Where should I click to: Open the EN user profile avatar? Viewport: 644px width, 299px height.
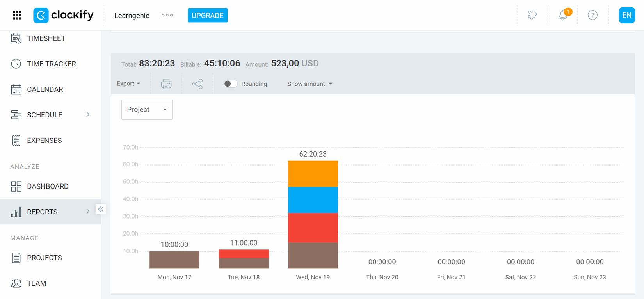(x=626, y=15)
